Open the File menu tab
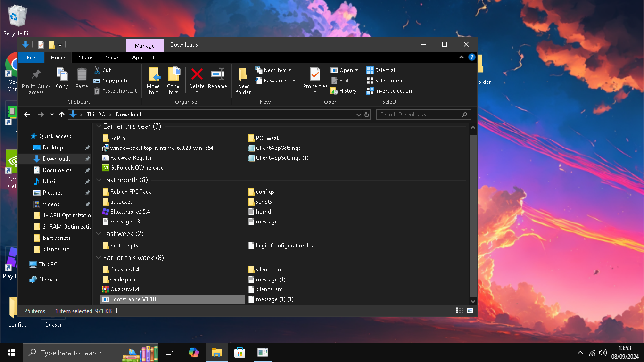 point(31,58)
